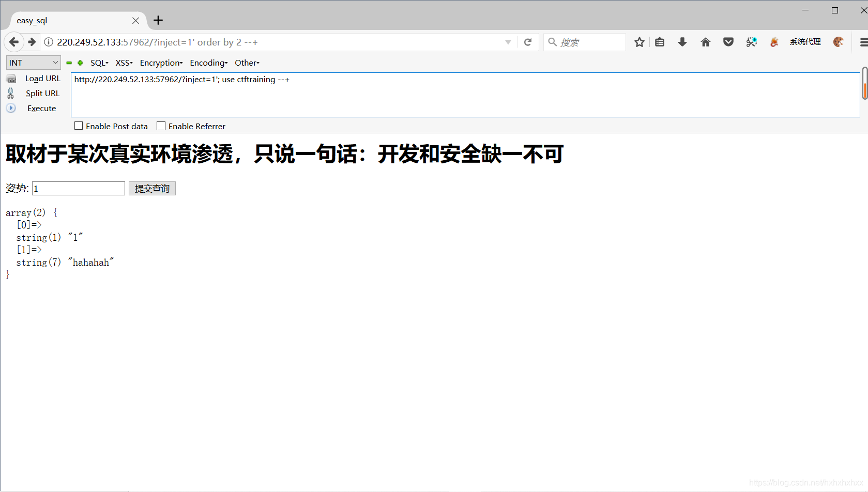Open the address bar history dropdown arrow
Viewport: 868px width, 492px height.
tap(508, 42)
